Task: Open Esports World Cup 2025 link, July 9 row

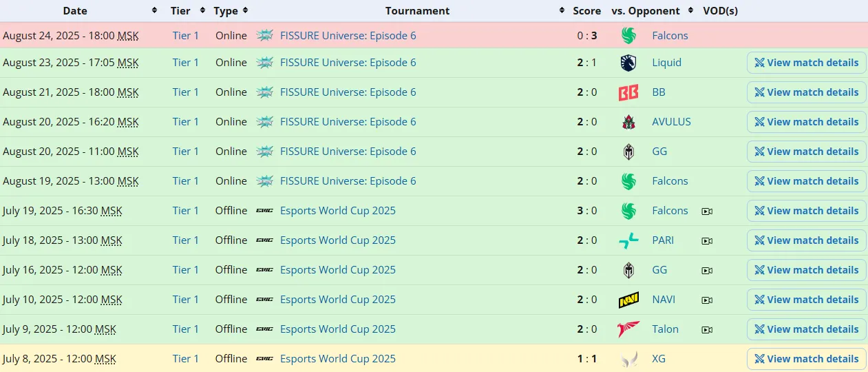Action: point(338,329)
